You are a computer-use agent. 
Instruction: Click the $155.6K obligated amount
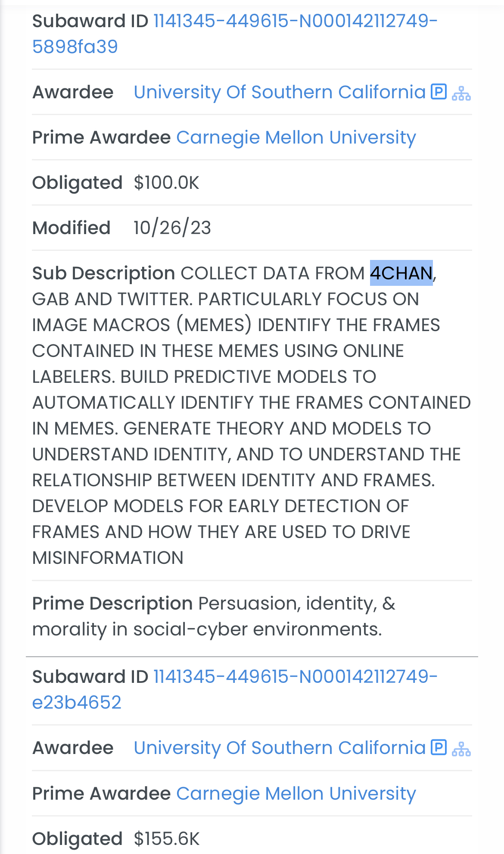[x=167, y=839]
